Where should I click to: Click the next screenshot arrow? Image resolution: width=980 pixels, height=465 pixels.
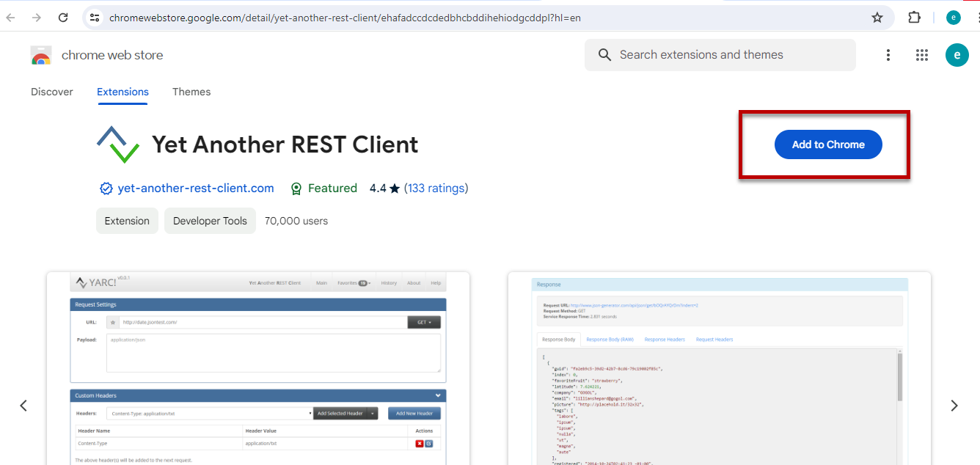coord(954,405)
